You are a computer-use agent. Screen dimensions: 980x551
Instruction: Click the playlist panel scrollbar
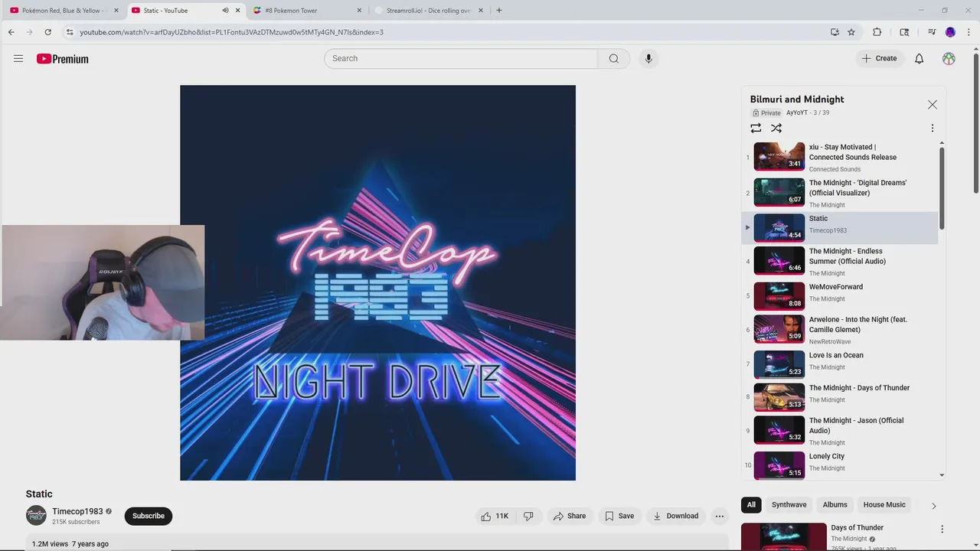point(942,187)
